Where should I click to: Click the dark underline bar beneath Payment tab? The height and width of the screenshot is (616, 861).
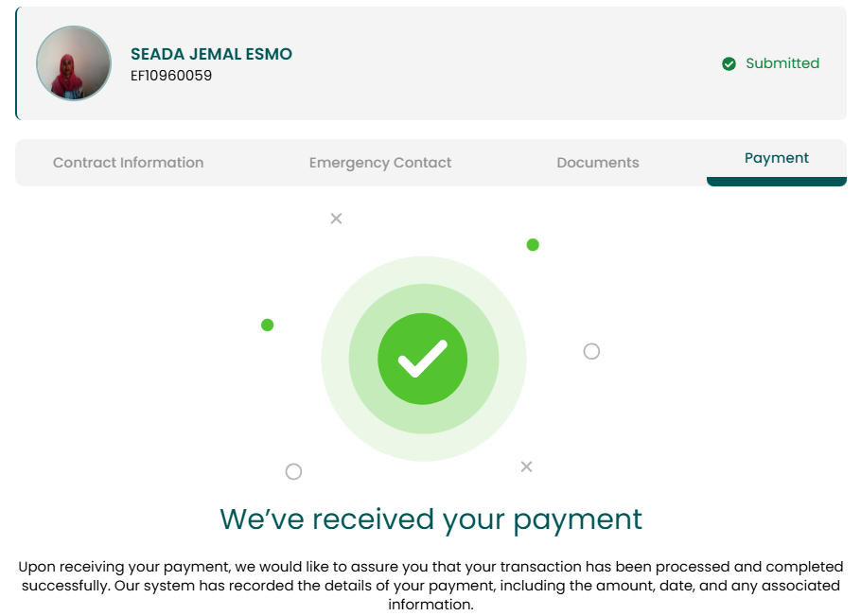click(x=777, y=182)
